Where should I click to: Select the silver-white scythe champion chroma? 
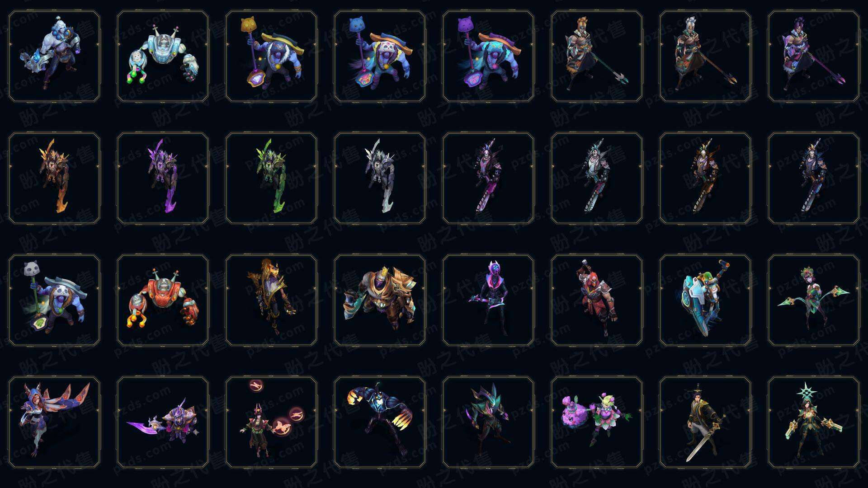[380, 178]
